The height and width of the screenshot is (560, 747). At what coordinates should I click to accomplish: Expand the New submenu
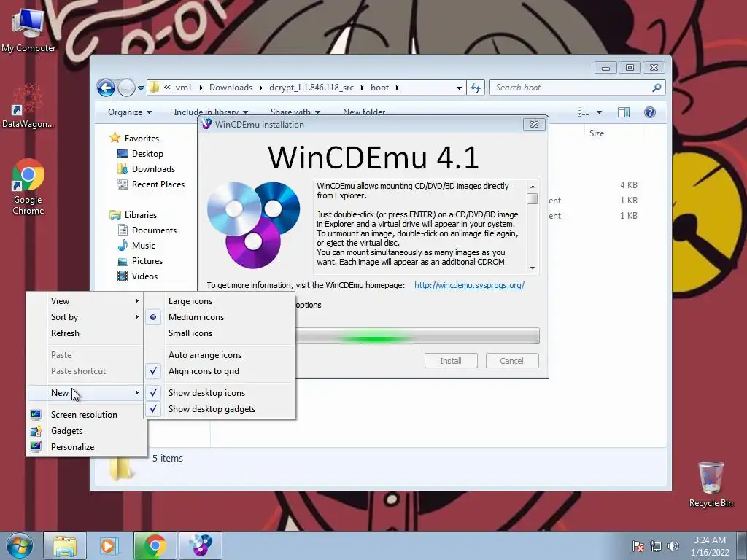coord(86,393)
